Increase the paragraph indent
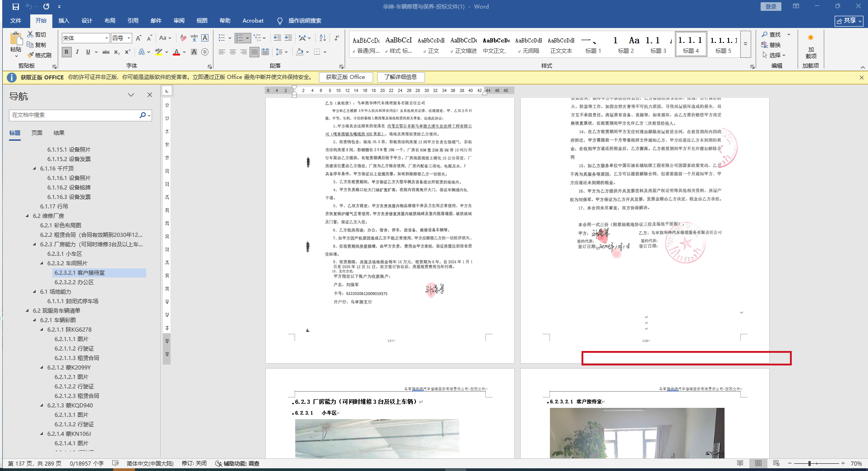Viewport: 868px width, 471px height. (x=288, y=38)
